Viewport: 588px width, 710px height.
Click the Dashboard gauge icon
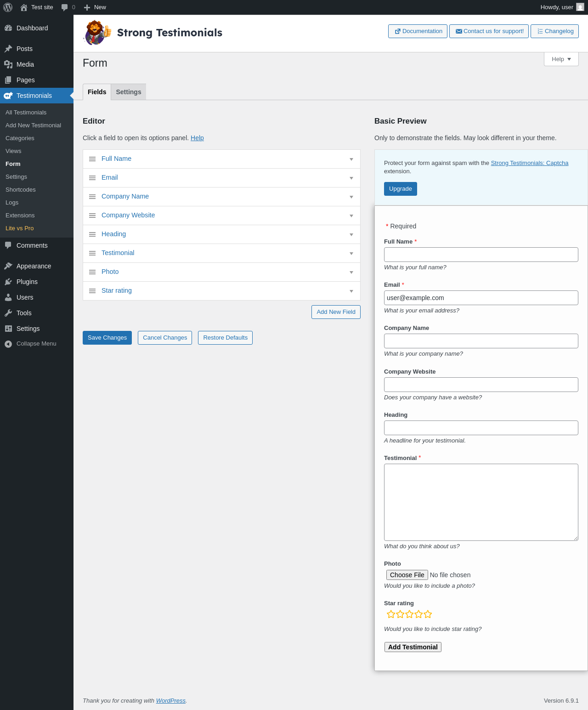(8, 28)
